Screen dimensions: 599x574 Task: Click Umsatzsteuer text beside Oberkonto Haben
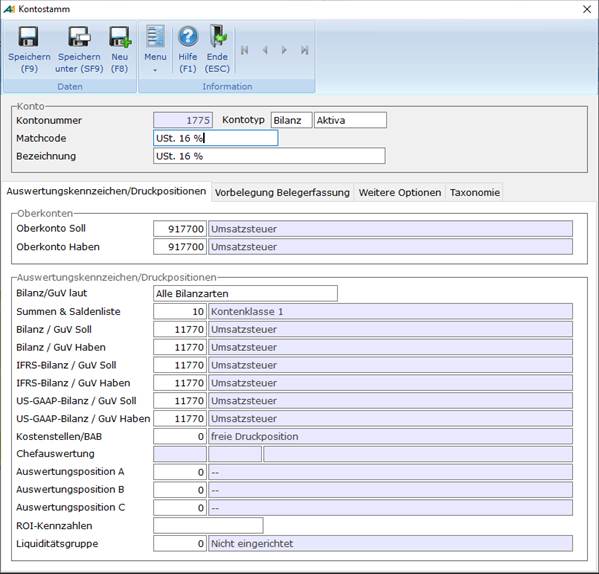click(244, 247)
